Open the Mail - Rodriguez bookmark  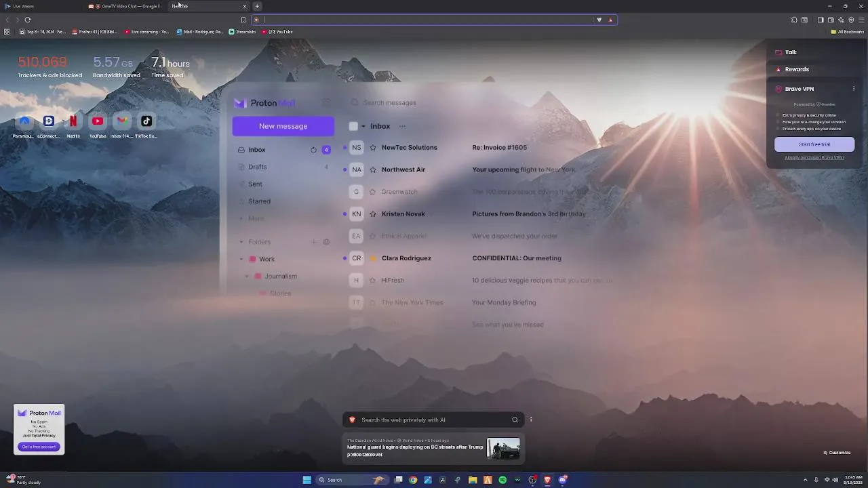tap(199, 32)
